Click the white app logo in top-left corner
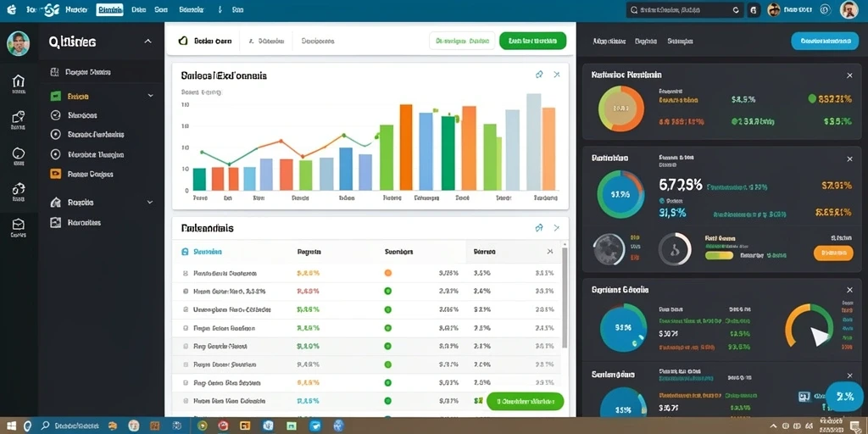This screenshot has width=868, height=434. tap(11, 9)
